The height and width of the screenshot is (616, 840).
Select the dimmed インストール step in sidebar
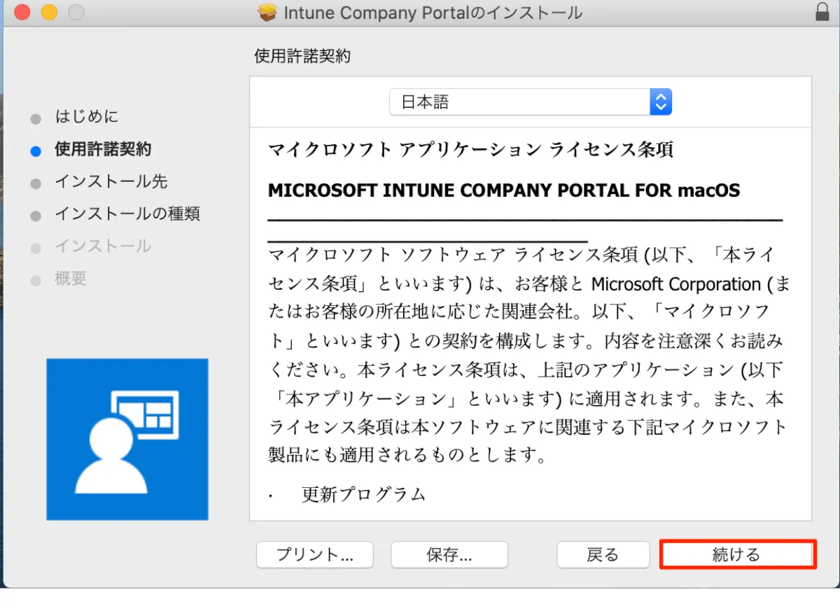(103, 246)
